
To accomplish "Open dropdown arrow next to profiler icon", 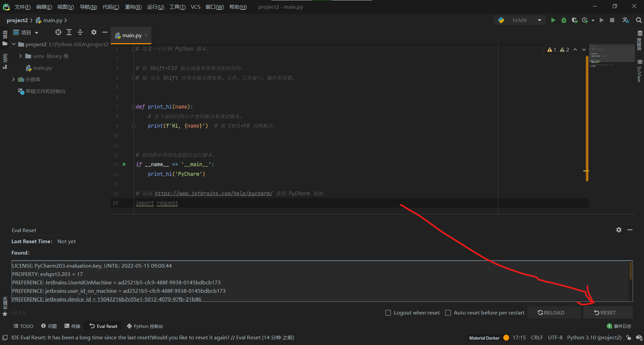I will [x=593, y=20].
